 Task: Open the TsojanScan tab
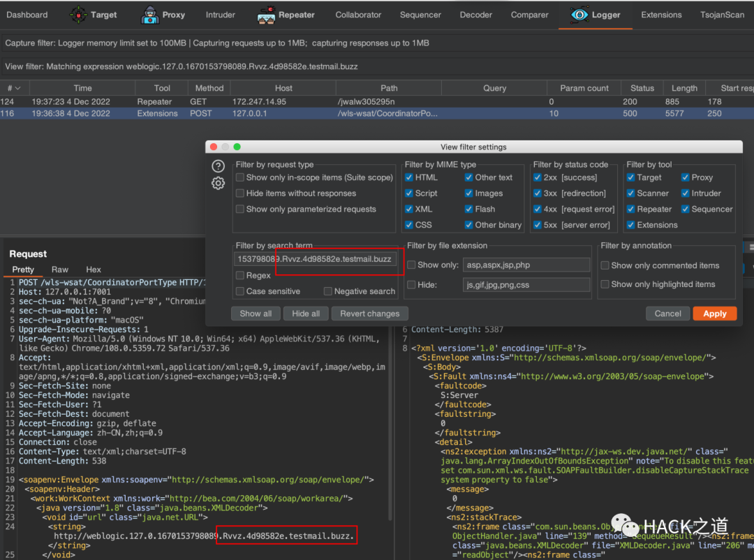coord(722,15)
